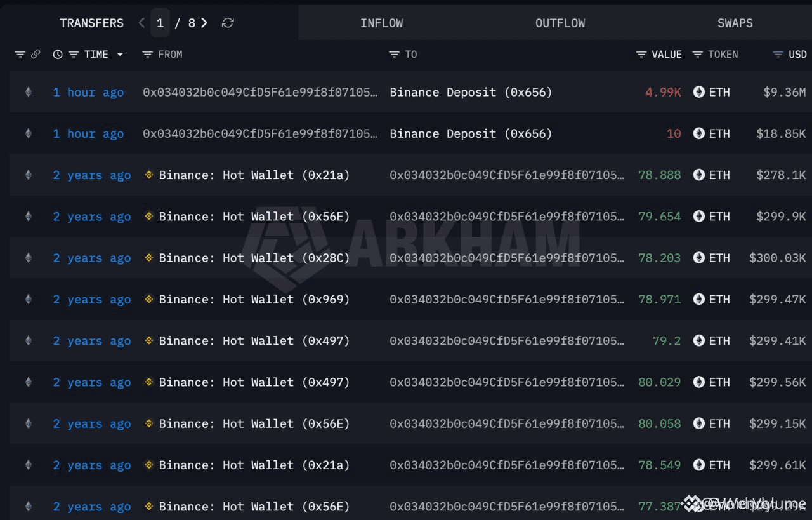Click the value 80.058

click(660, 423)
